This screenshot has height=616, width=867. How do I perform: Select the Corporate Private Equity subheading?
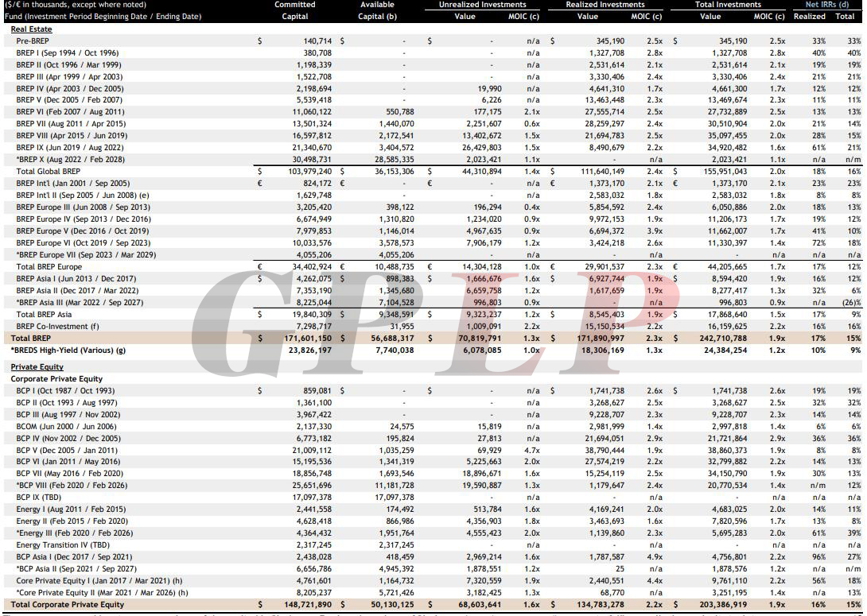(56, 379)
